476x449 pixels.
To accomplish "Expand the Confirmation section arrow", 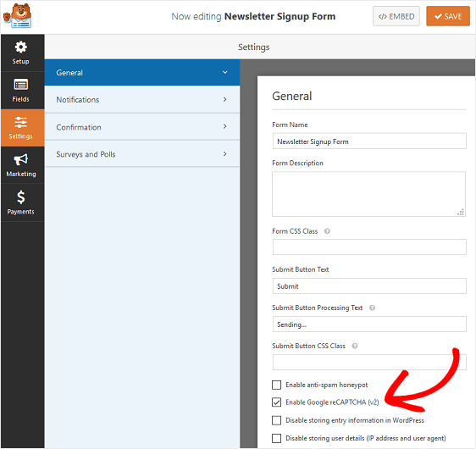I will tap(225, 126).
